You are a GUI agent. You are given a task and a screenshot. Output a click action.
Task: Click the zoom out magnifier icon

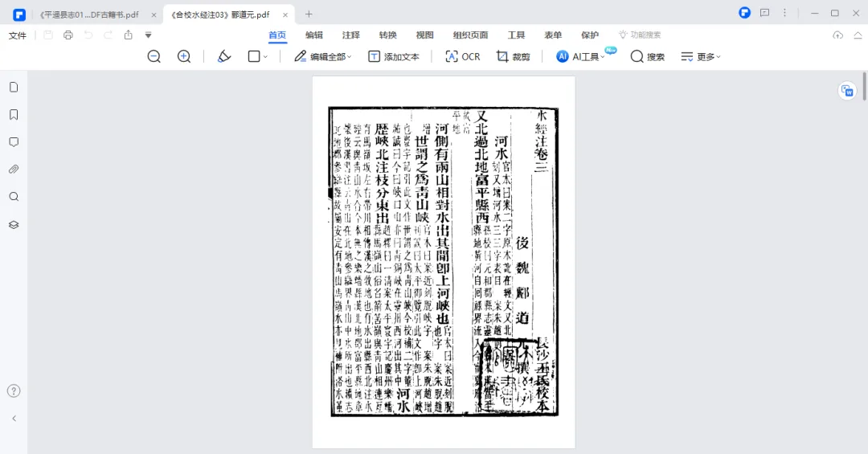[x=154, y=56]
